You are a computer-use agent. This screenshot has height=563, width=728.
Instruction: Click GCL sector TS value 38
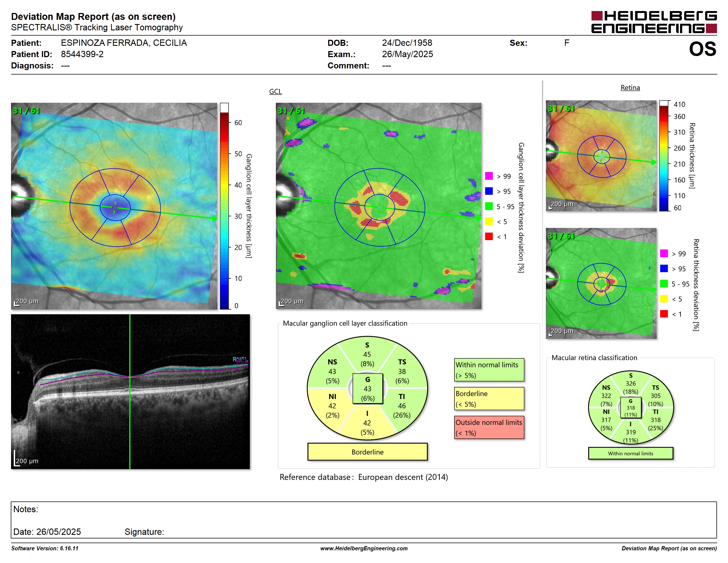(x=402, y=371)
